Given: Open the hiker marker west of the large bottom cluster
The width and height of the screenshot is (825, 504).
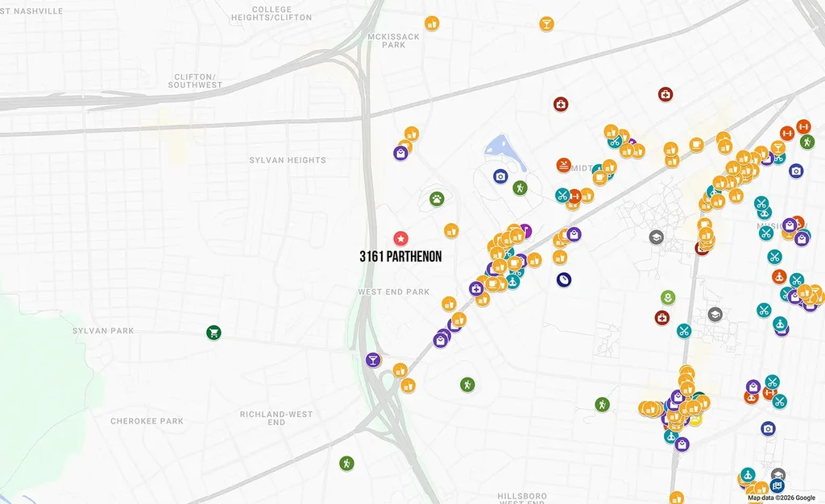Looking at the screenshot, I should [x=602, y=404].
